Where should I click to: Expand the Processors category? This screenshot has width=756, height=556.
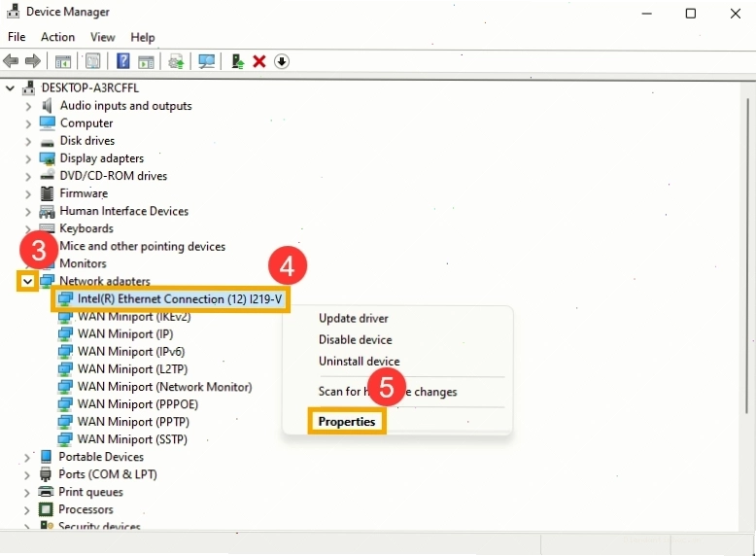point(27,509)
